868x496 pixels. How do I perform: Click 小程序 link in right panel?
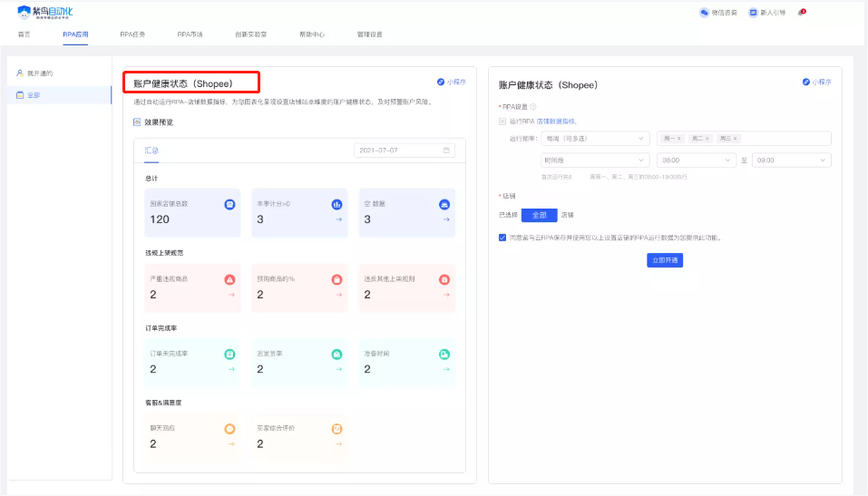(817, 82)
